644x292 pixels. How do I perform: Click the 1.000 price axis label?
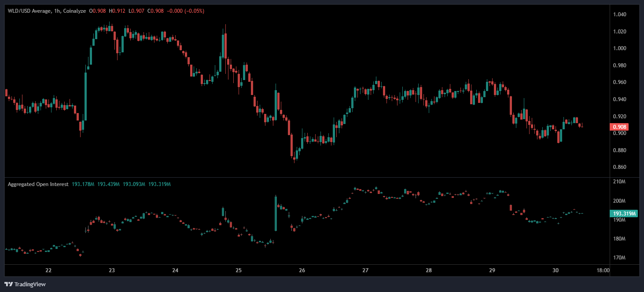click(619, 48)
